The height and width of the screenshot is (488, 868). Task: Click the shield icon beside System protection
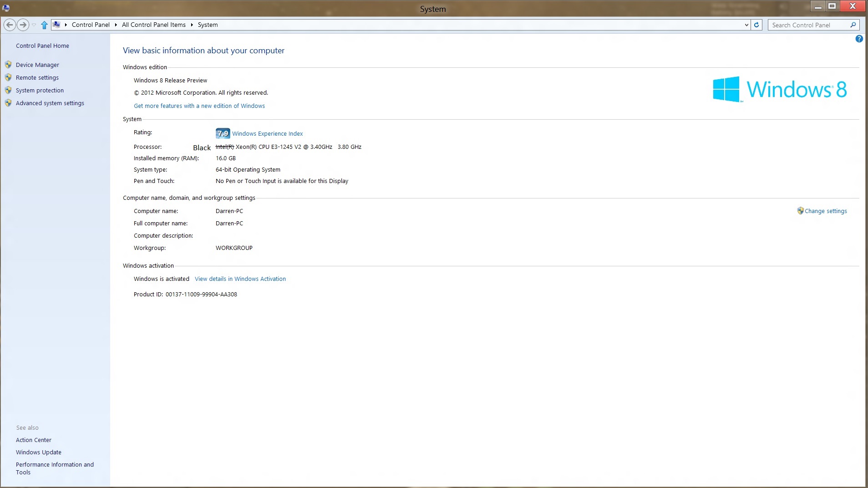[8, 90]
